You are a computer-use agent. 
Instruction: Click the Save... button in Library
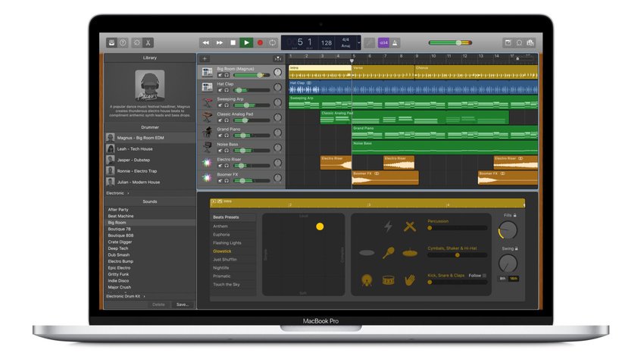pyautogui.click(x=183, y=304)
